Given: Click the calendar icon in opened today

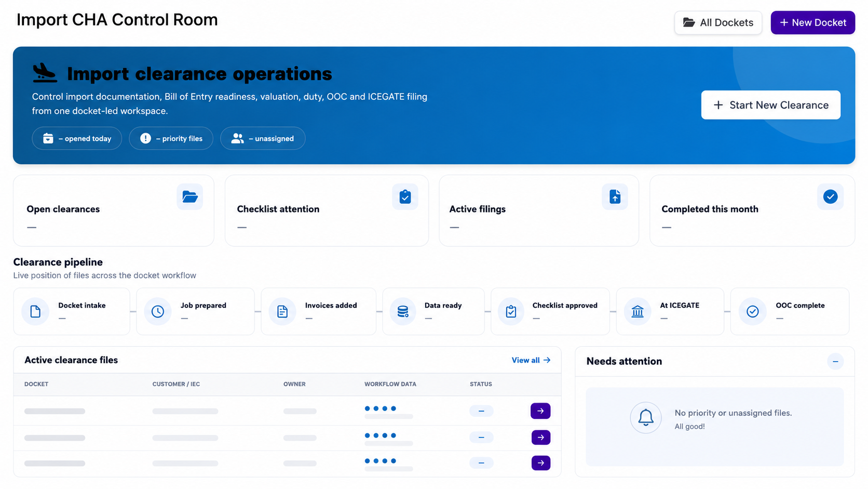Looking at the screenshot, I should (x=48, y=138).
